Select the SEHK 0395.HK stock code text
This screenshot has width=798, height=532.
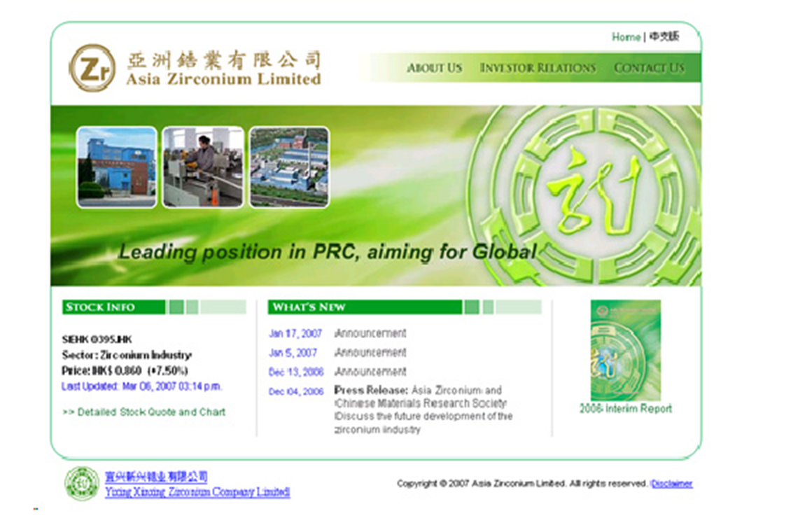click(97, 339)
